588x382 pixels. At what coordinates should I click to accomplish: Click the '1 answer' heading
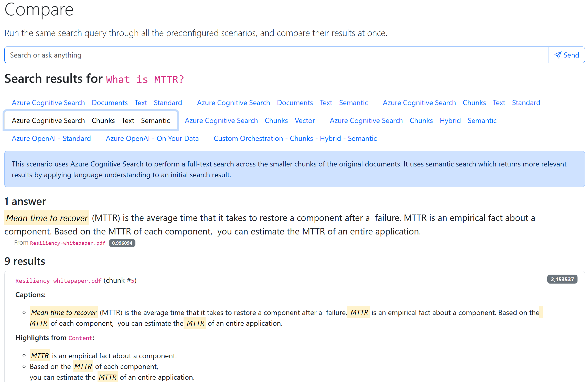coord(25,201)
